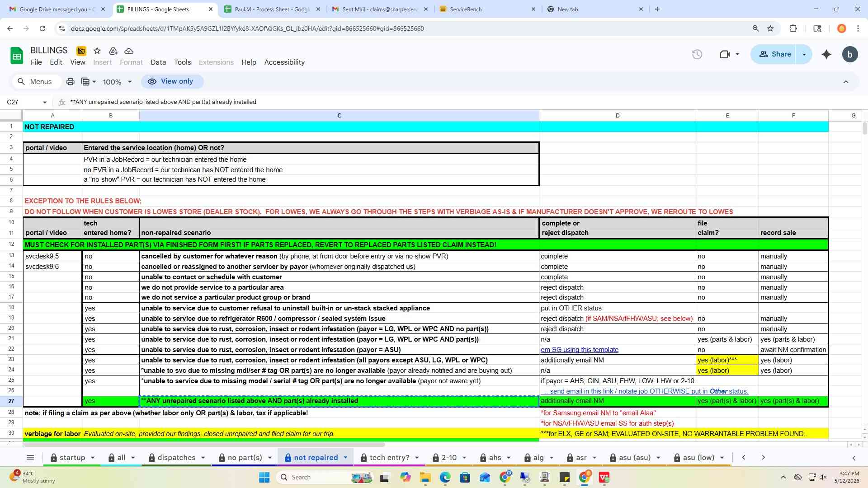
Task: Click the View only mode toggle
Action: [x=172, y=81]
